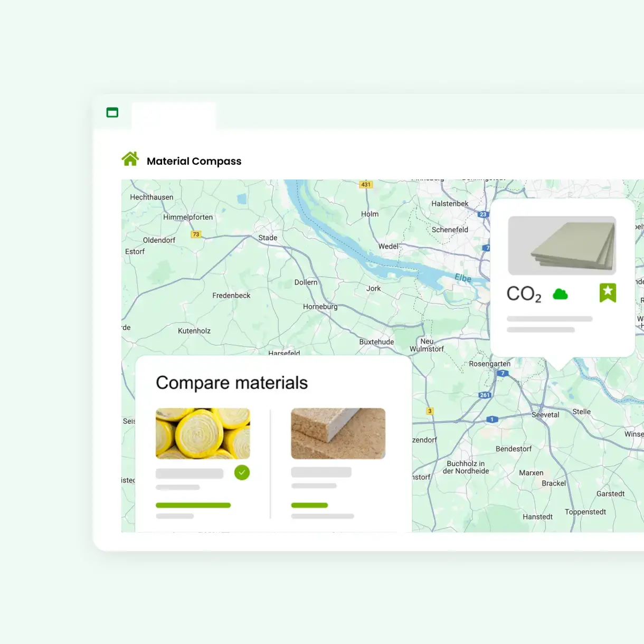
Task: Click the Holm map label
Action: point(370,214)
